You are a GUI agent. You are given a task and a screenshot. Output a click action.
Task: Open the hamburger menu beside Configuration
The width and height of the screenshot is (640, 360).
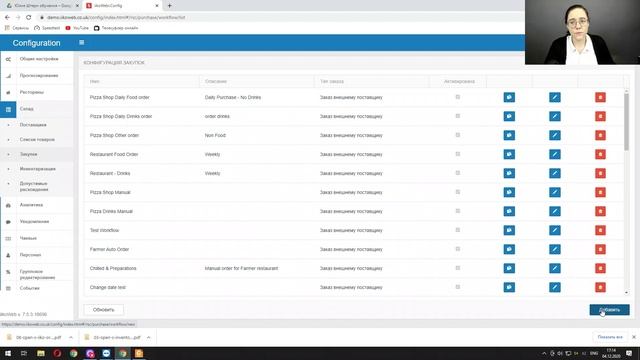(x=82, y=42)
